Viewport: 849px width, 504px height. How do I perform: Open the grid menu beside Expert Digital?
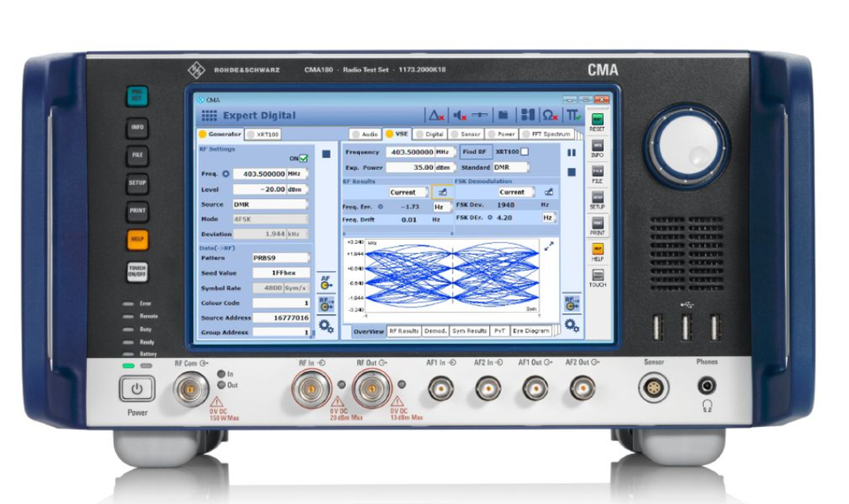[x=209, y=115]
